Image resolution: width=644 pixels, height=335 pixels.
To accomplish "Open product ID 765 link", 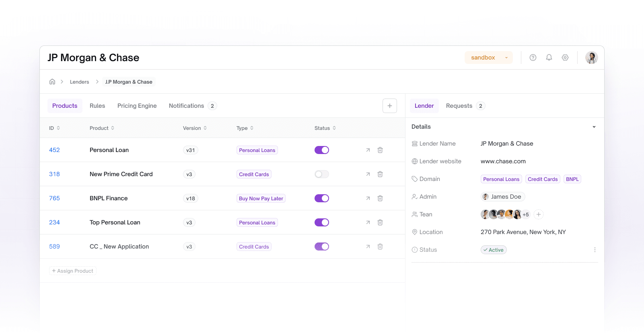I will 54,198.
